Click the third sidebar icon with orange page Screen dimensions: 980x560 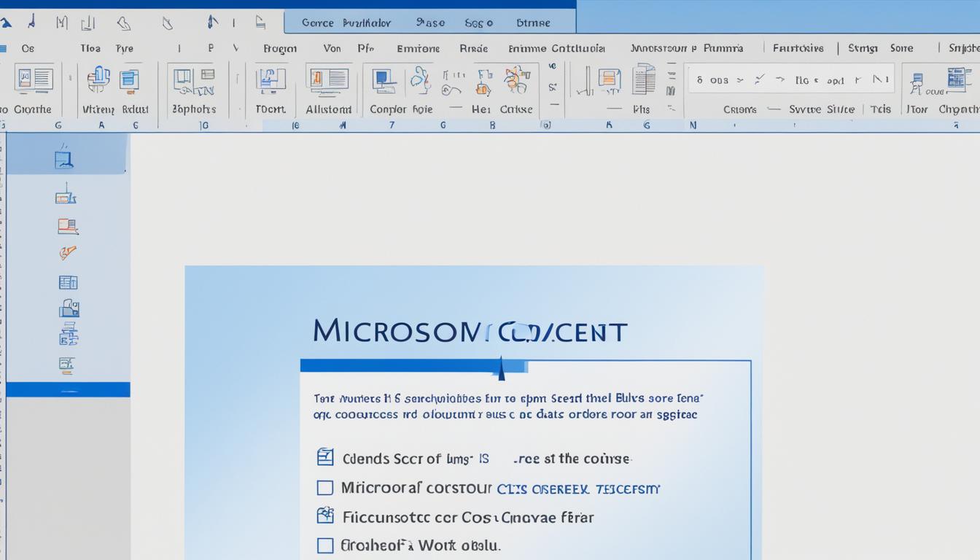[x=68, y=226]
